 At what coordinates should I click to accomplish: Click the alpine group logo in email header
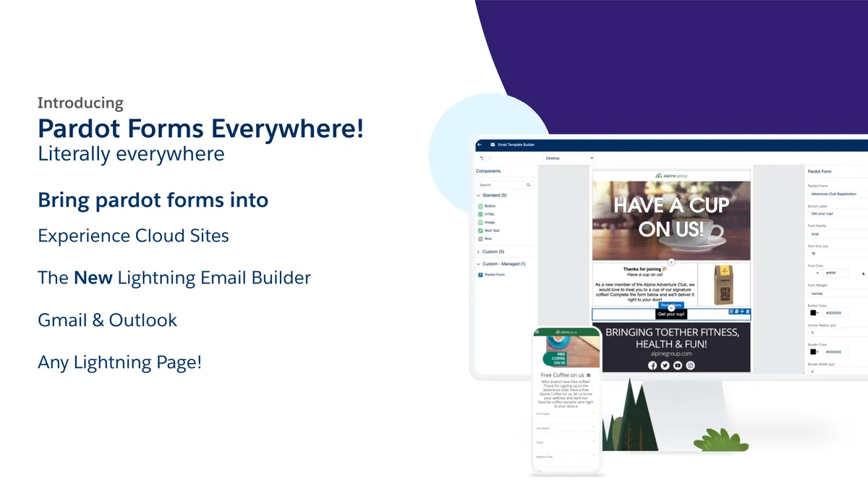(671, 175)
